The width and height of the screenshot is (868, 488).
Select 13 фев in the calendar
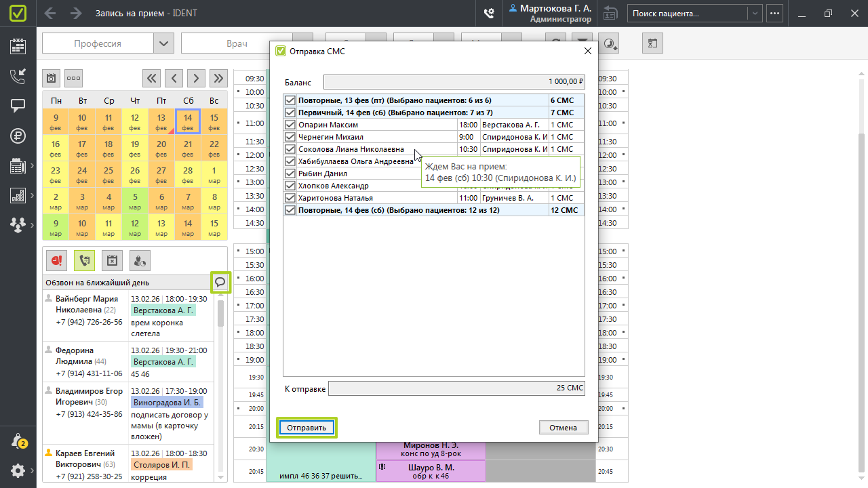pos(161,122)
